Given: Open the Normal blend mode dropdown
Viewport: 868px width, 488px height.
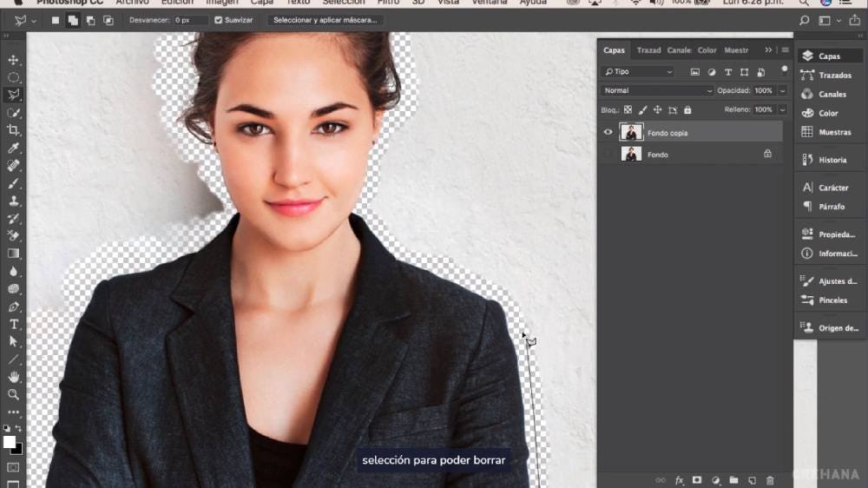Looking at the screenshot, I should 657,90.
